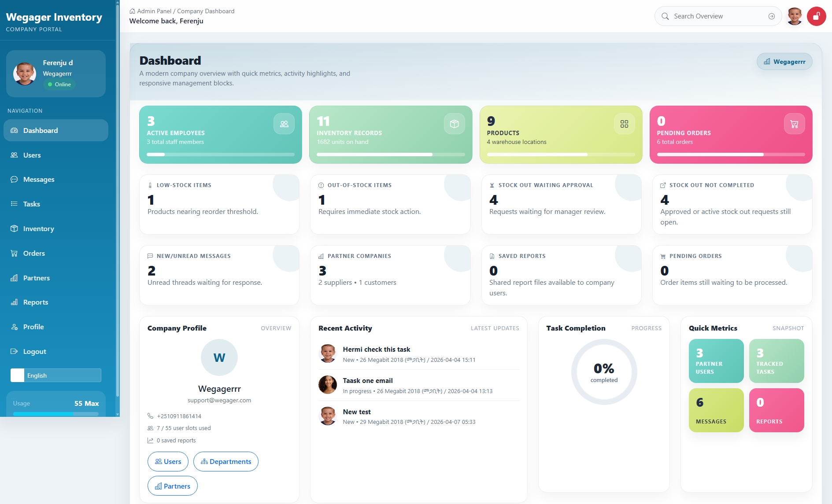The image size is (832, 504).
Task: Click the Tracked Tasks quick metric tile
Action: [777, 361]
